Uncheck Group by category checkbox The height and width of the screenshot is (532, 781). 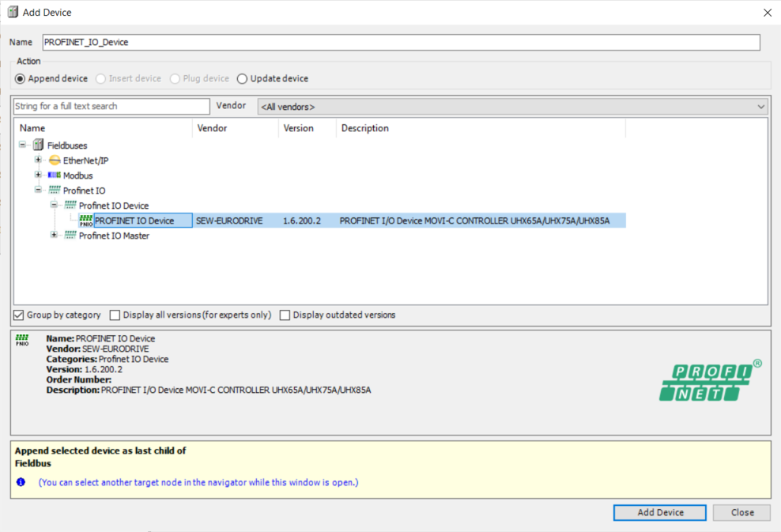coord(19,315)
